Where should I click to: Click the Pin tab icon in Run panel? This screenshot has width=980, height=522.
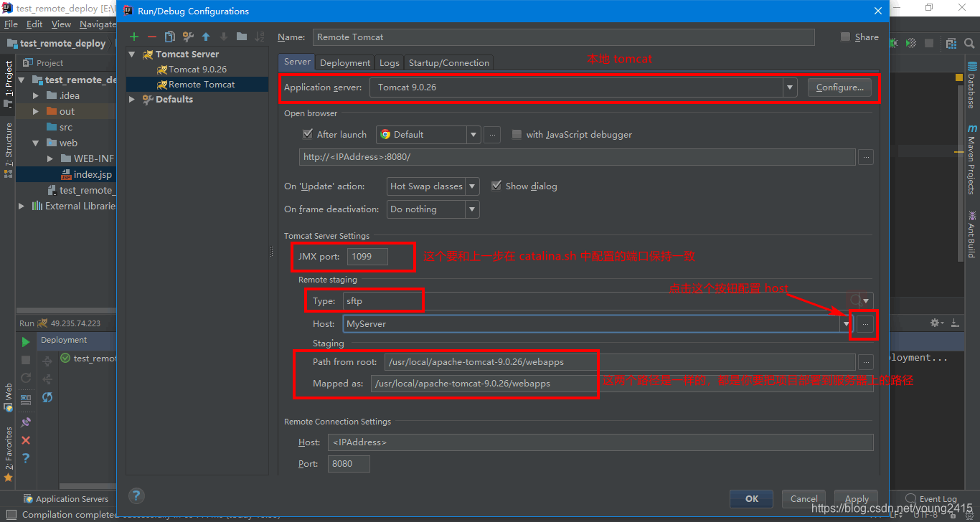(x=26, y=422)
